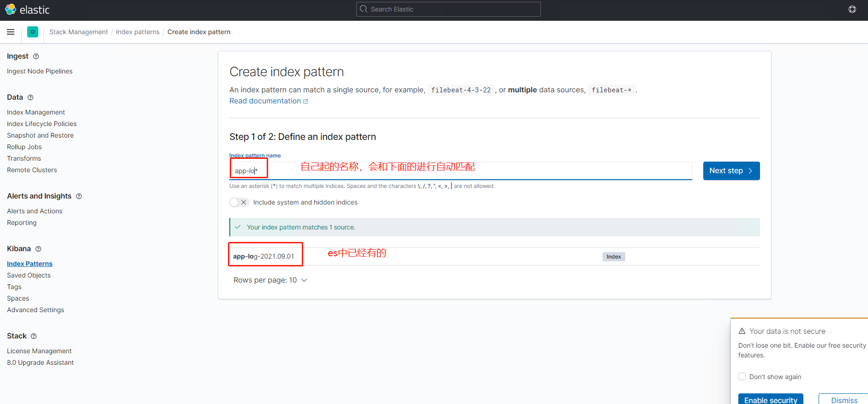Image resolution: width=868 pixels, height=404 pixels.
Task: Check the Don't show again box
Action: [742, 376]
